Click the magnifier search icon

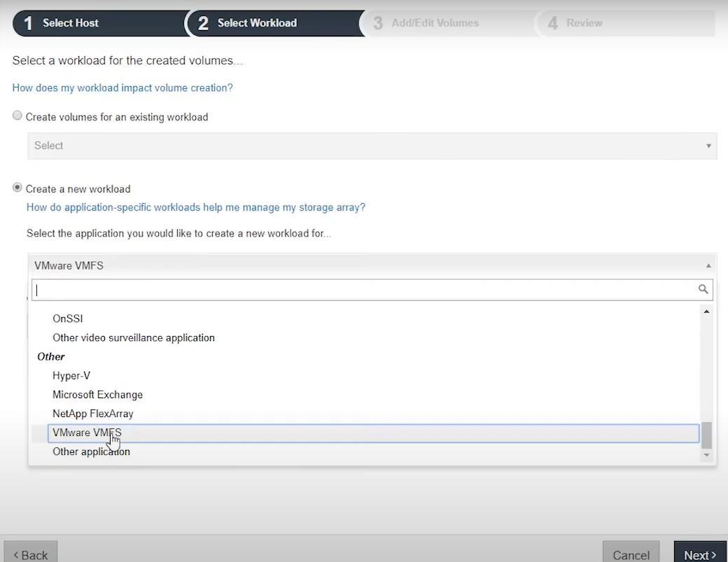click(x=703, y=289)
